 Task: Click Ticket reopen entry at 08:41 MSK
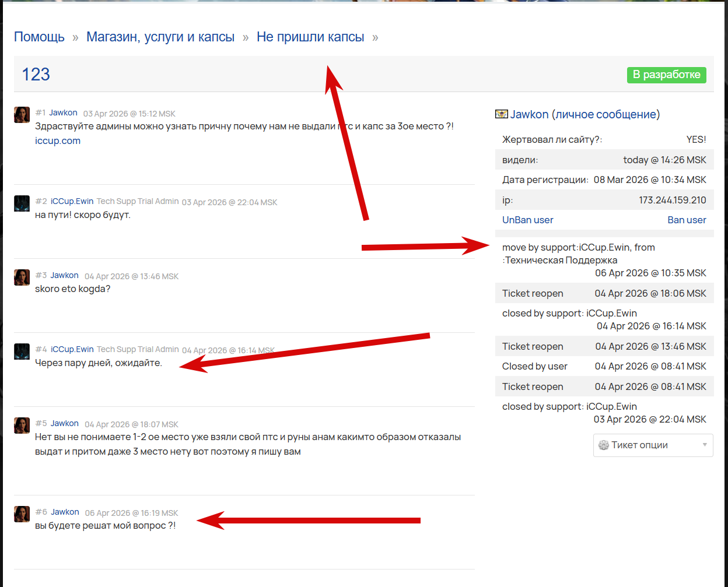[x=604, y=386]
